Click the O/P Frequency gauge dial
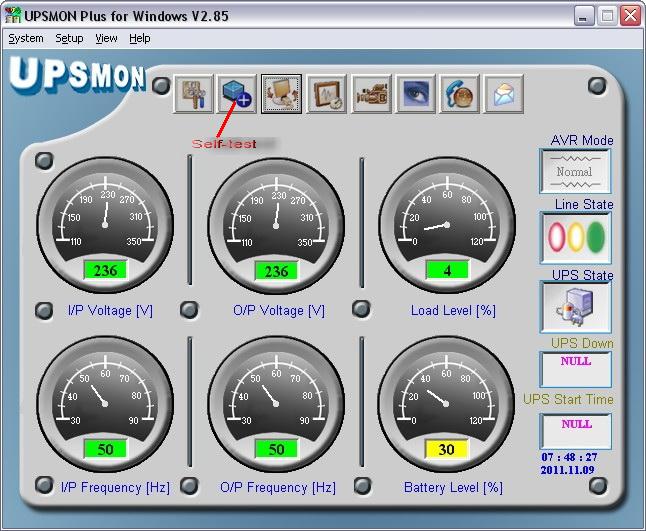646x531 pixels. click(x=276, y=404)
